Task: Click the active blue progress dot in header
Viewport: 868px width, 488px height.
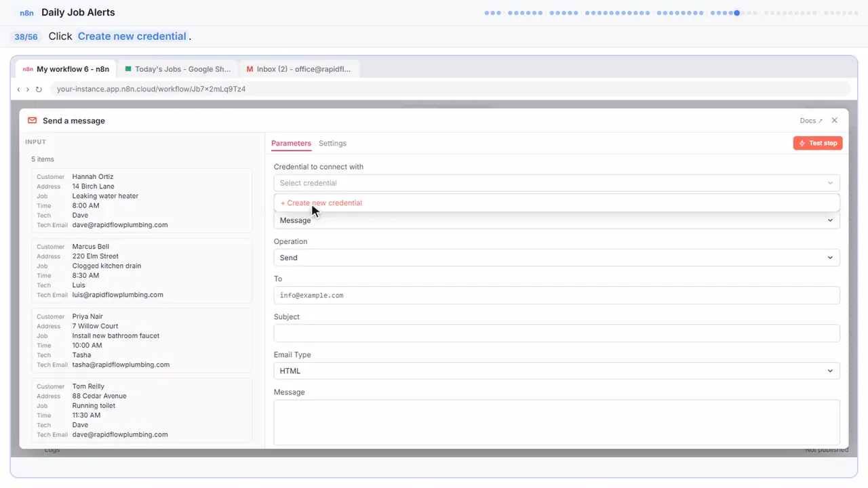Action: point(736,13)
